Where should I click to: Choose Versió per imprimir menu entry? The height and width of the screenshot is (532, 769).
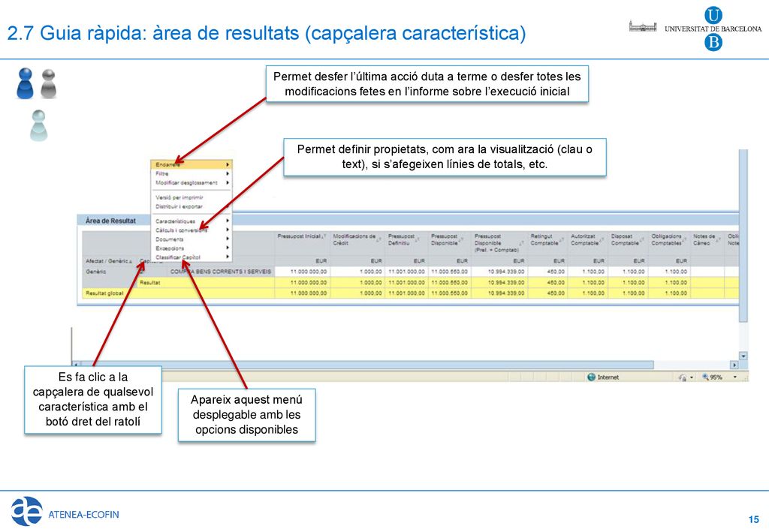191,197
